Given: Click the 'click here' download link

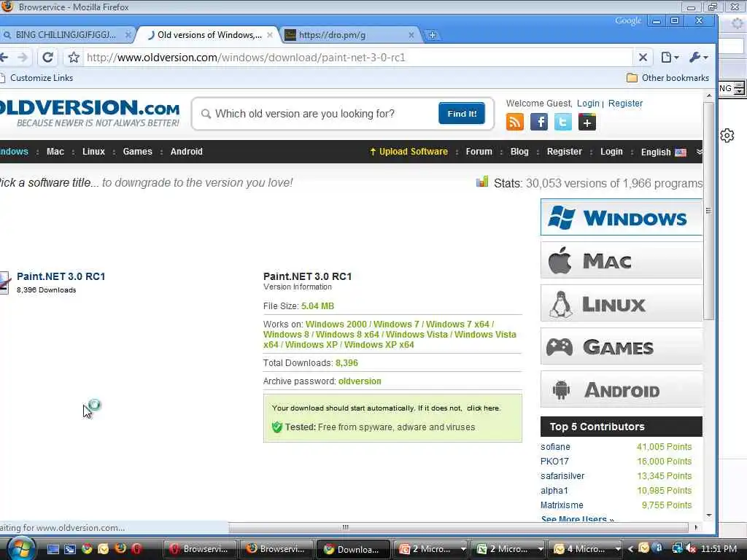Looking at the screenshot, I should 483,408.
